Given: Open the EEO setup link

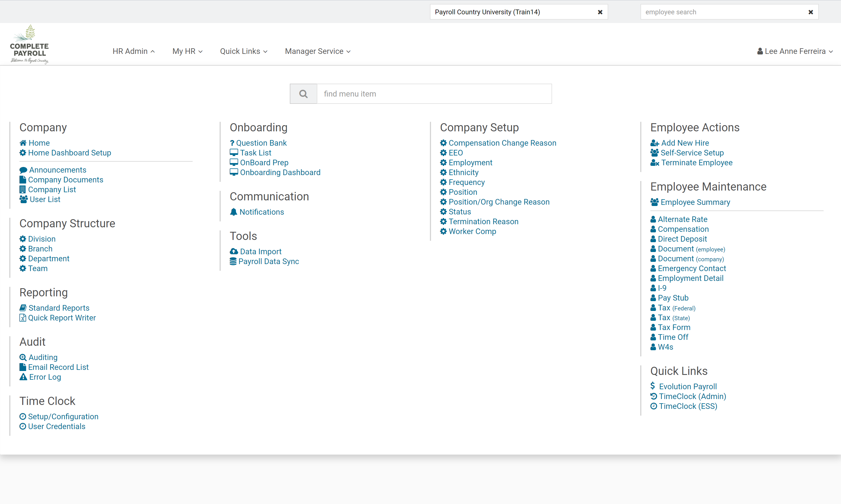Looking at the screenshot, I should 456,153.
